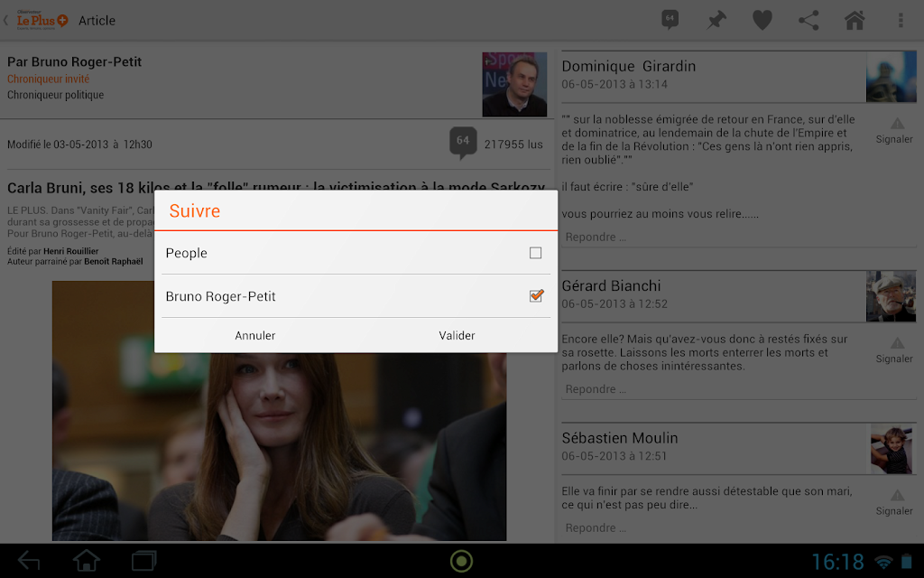Cancel the Suivre dialog with Annuler
The height and width of the screenshot is (578, 924).
255,335
